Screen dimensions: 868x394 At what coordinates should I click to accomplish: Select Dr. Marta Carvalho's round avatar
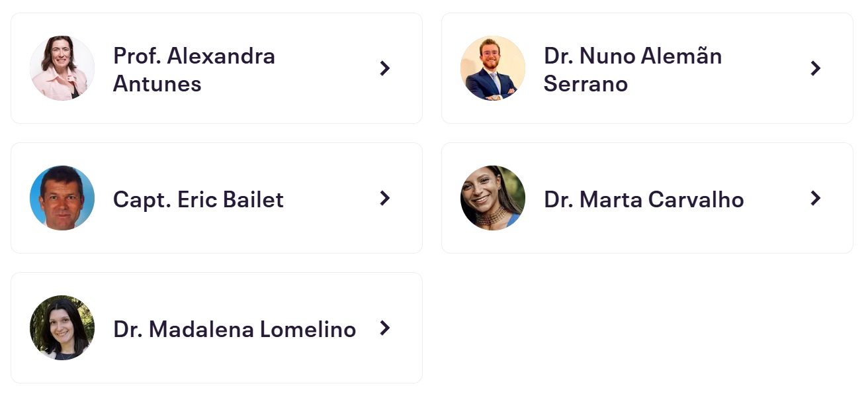tap(493, 198)
